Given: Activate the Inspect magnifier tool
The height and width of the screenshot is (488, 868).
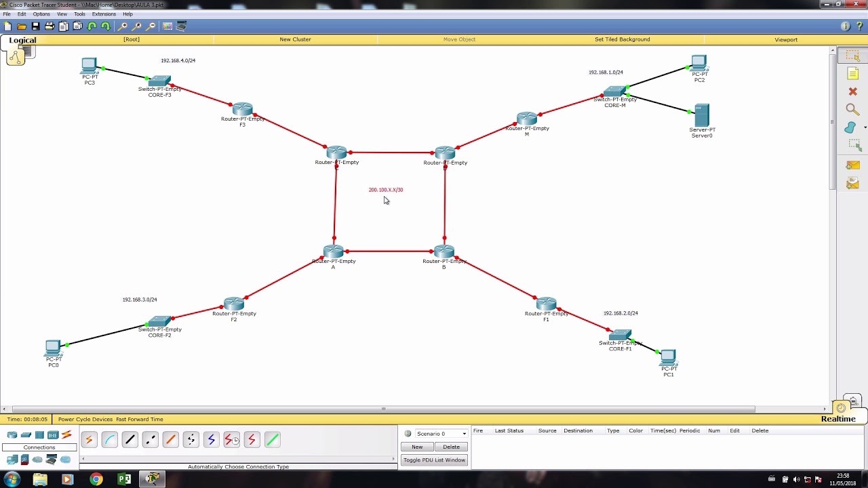Looking at the screenshot, I should 852,109.
